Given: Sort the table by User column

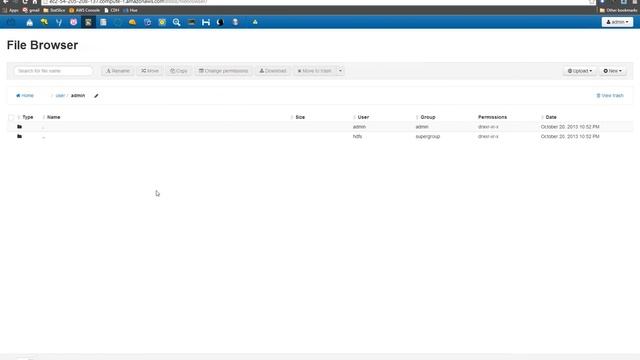Looking at the screenshot, I should (x=363, y=117).
